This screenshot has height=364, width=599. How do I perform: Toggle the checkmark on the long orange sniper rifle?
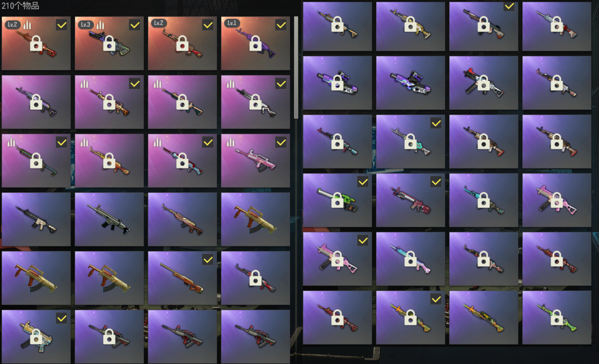208,260
